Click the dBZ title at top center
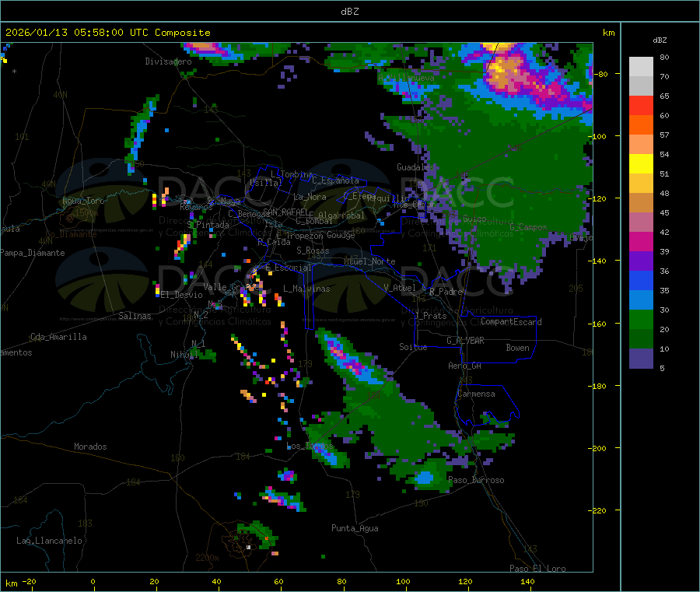 click(x=349, y=12)
